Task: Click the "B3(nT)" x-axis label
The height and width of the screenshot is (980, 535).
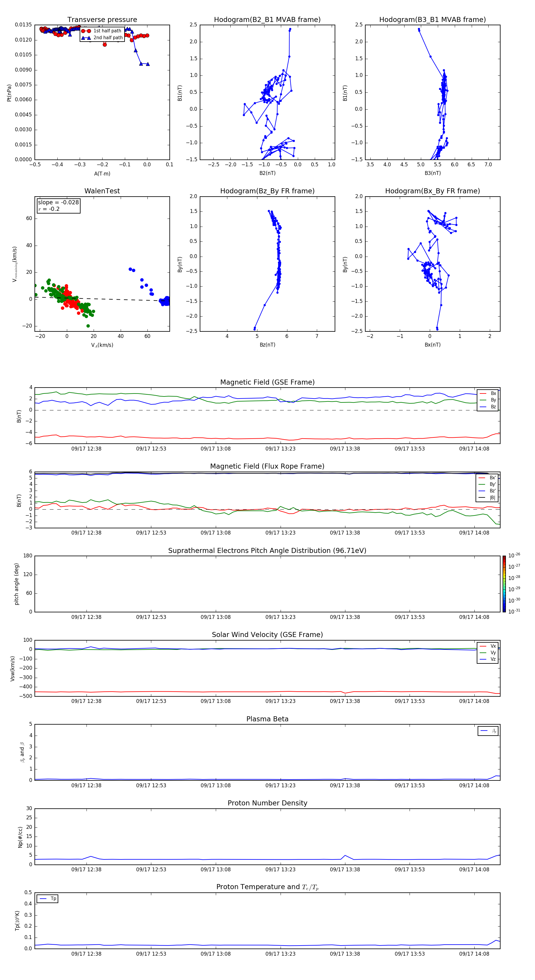Action: coord(432,173)
